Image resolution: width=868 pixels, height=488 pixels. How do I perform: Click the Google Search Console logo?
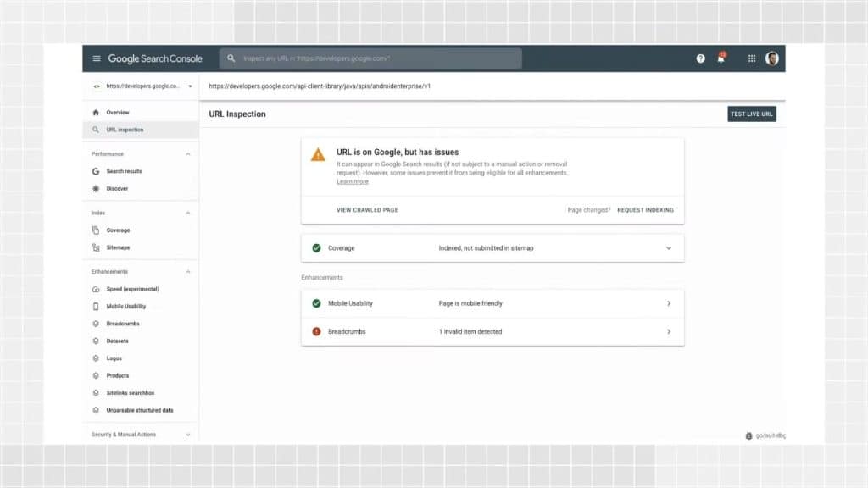(x=155, y=58)
